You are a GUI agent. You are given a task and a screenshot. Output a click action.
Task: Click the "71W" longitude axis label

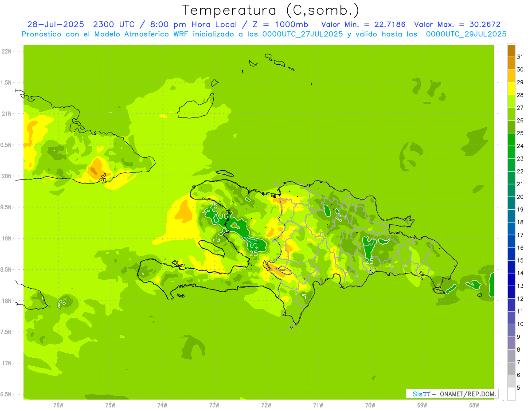click(x=318, y=405)
